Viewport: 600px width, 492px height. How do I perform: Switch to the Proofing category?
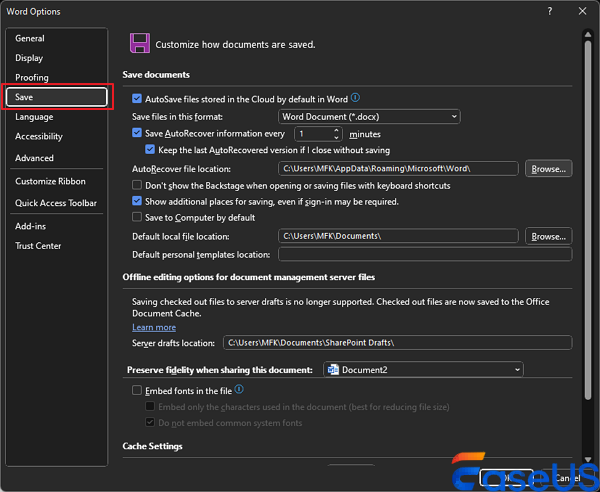pos(31,77)
